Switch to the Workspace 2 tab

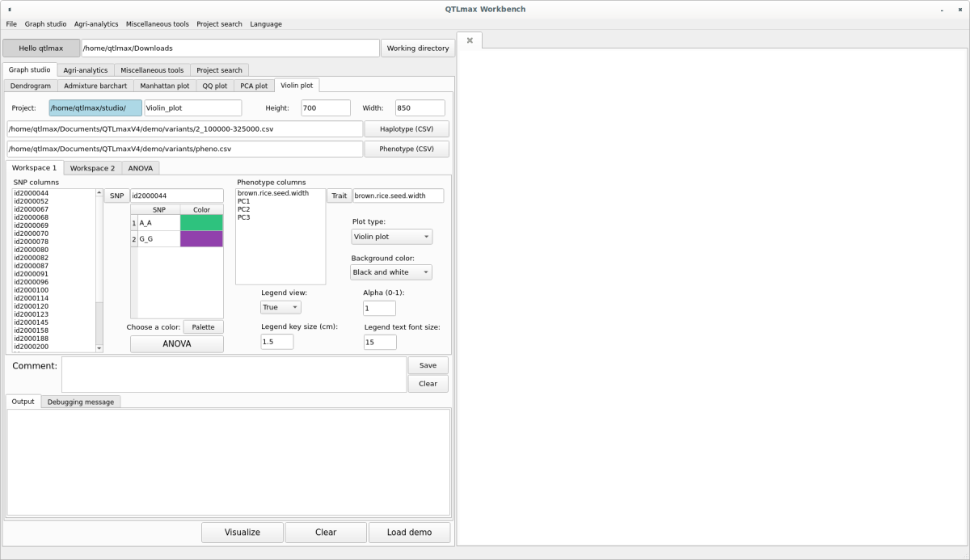[92, 168]
